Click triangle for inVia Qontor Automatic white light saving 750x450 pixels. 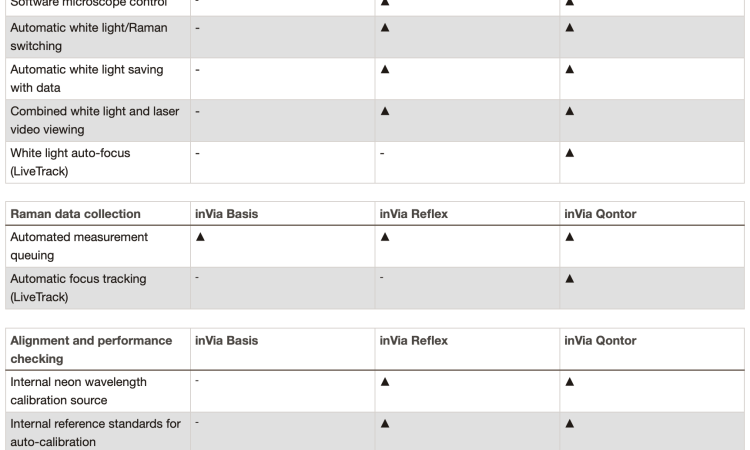pyautogui.click(x=569, y=69)
